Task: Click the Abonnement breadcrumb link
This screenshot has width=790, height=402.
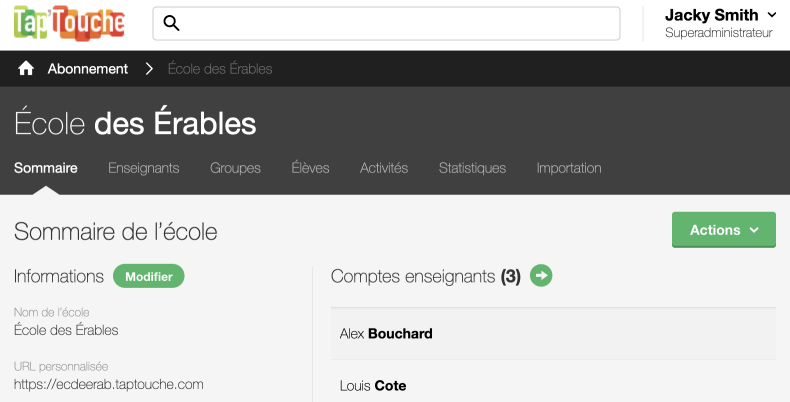Action: coord(88,69)
